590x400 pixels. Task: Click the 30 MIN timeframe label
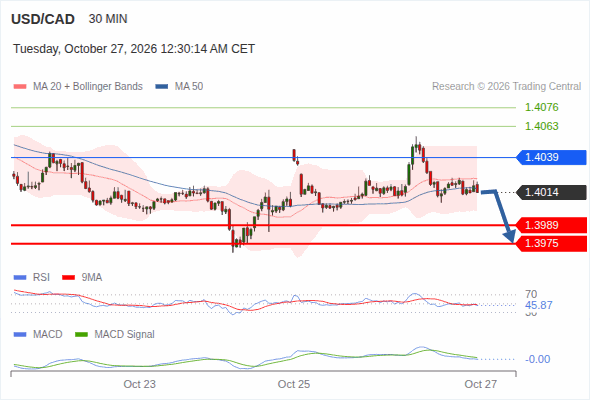pos(108,19)
